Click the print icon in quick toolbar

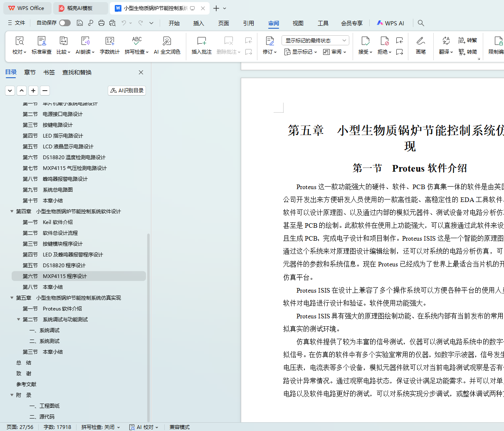[101, 23]
